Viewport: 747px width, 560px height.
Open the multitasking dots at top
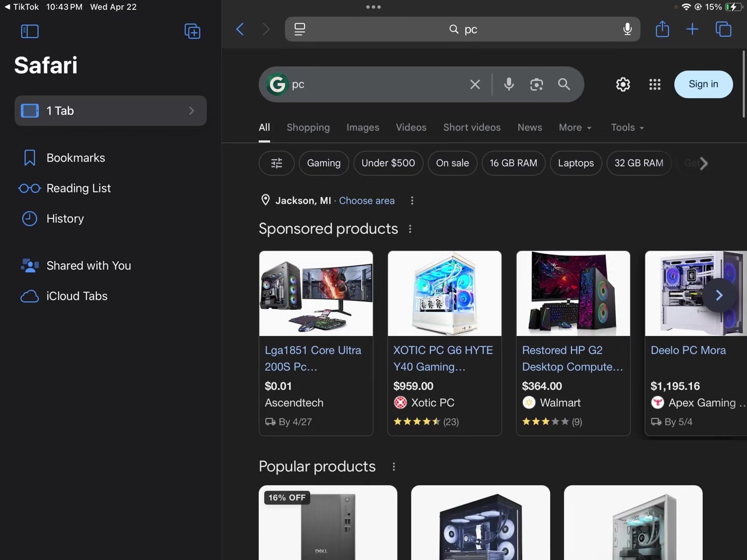tap(374, 7)
